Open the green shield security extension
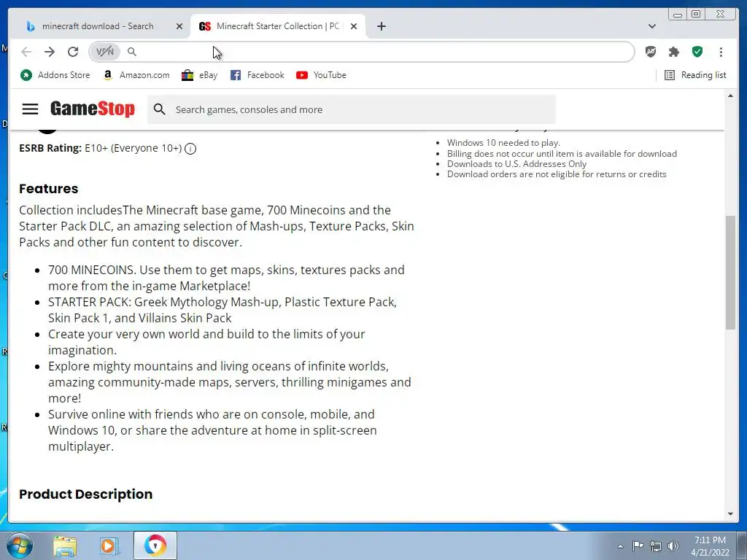The width and height of the screenshot is (747, 560). pyautogui.click(x=697, y=52)
